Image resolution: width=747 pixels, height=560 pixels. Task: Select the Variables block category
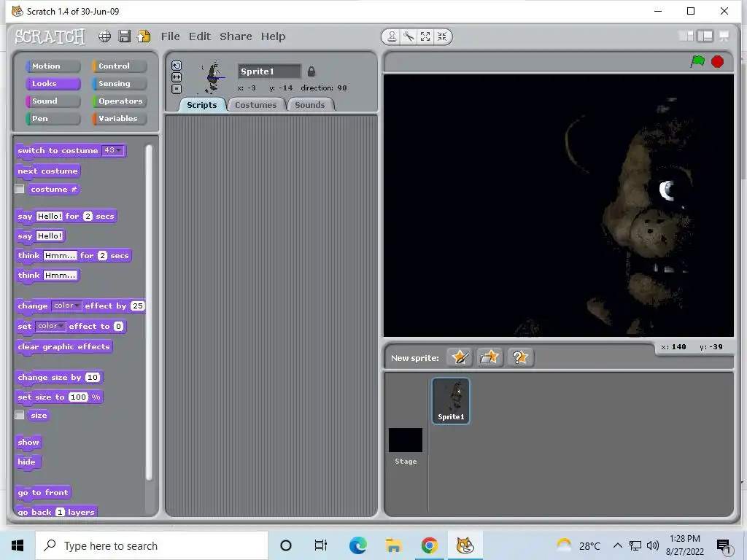(x=120, y=119)
